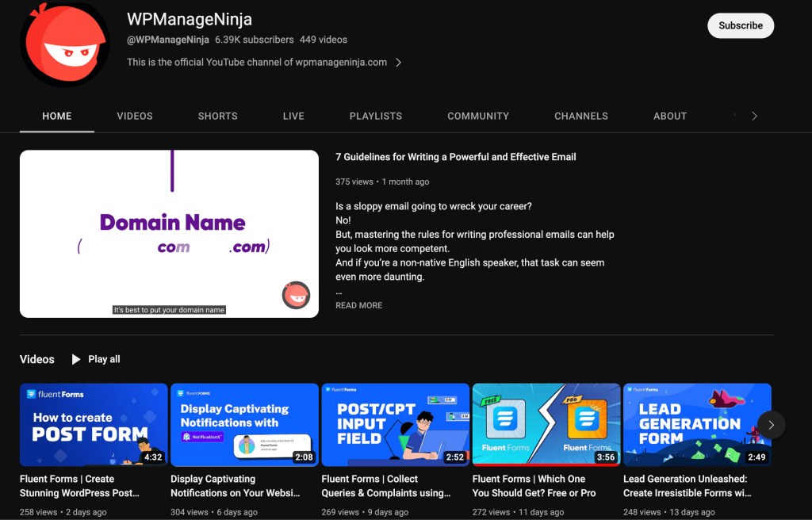
Task: Click the WPManageNinja channel name heading
Action: point(190,19)
